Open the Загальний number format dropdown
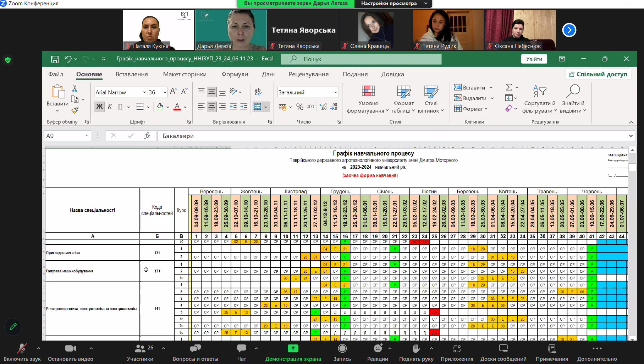Viewport: 644px width, 364px height. (336, 92)
